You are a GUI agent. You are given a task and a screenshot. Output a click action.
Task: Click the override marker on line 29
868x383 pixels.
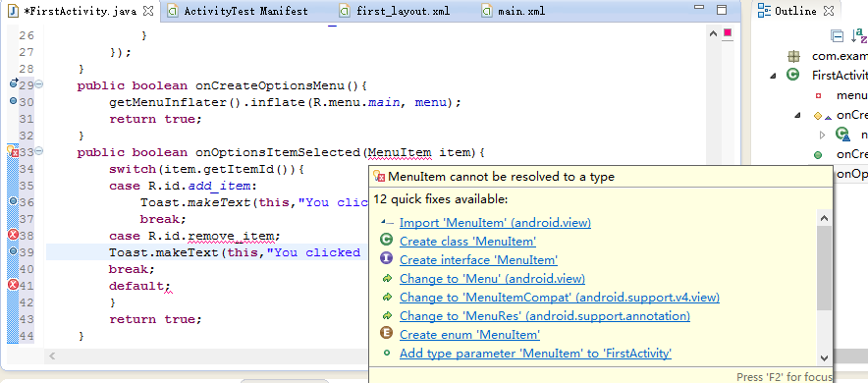click(x=14, y=83)
